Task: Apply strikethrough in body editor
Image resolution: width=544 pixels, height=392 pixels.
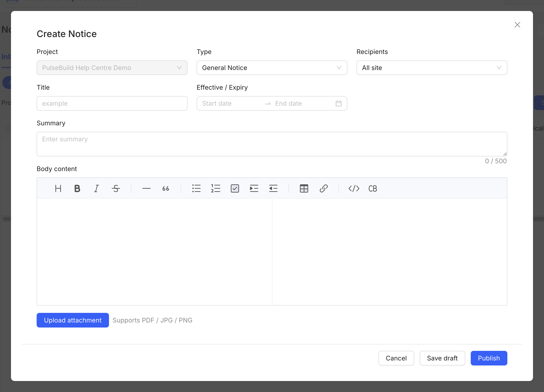Action: click(x=116, y=189)
